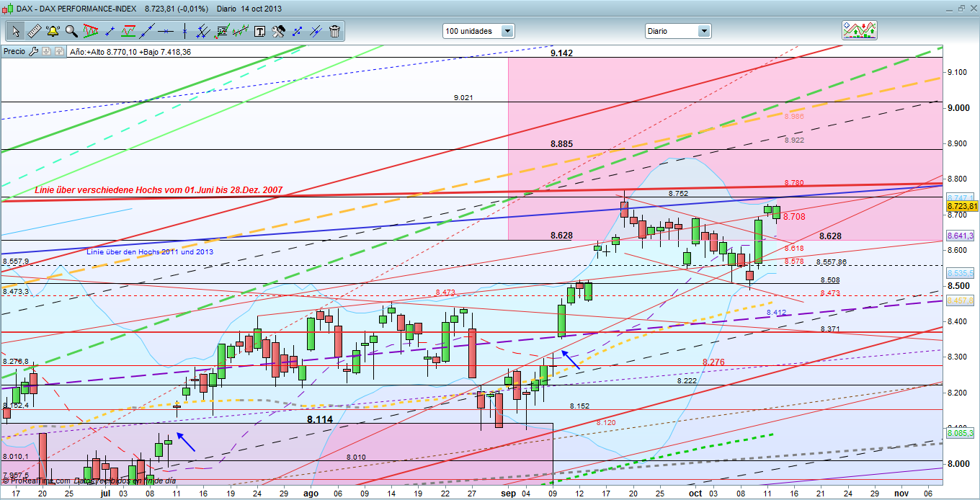980x500 pixels.
Task: Open the indicators and trading systems button
Action: 860,30
